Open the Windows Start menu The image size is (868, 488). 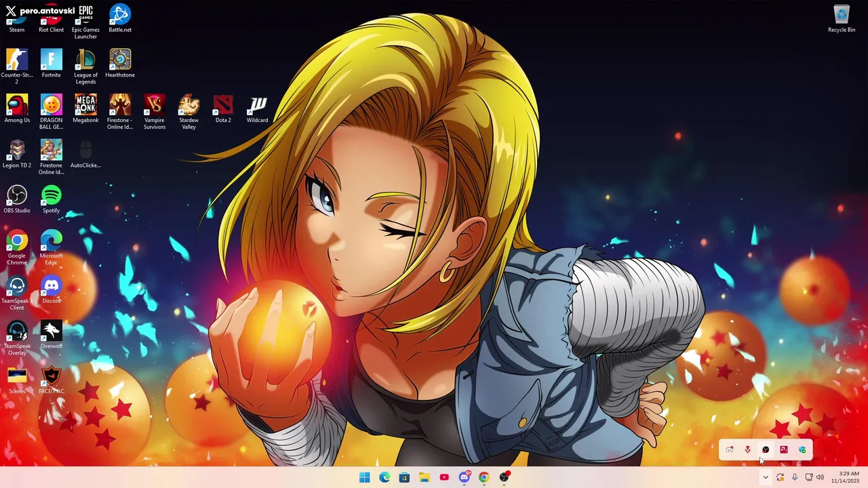[x=365, y=477]
